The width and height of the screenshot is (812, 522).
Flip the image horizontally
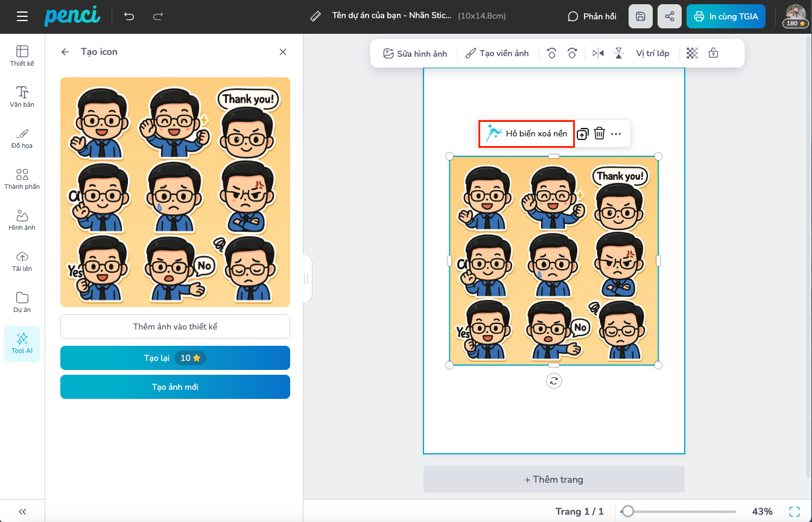[598, 53]
